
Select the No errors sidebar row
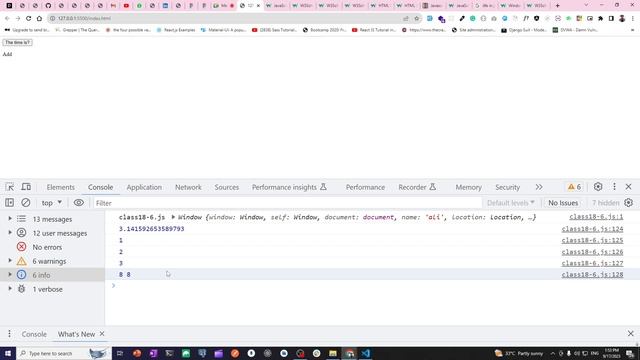pyautogui.click(x=52, y=247)
